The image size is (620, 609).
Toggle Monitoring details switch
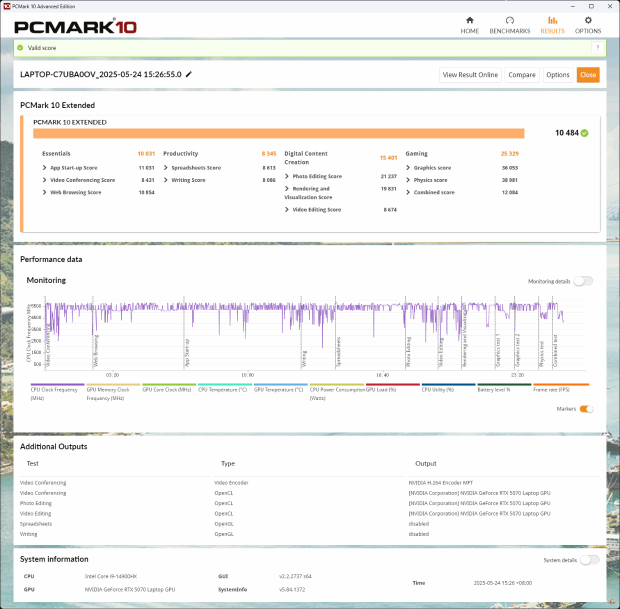(583, 281)
